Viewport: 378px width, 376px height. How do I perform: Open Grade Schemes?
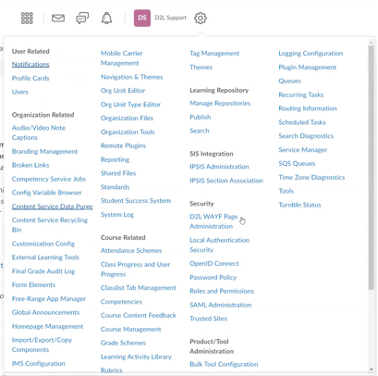point(123,343)
